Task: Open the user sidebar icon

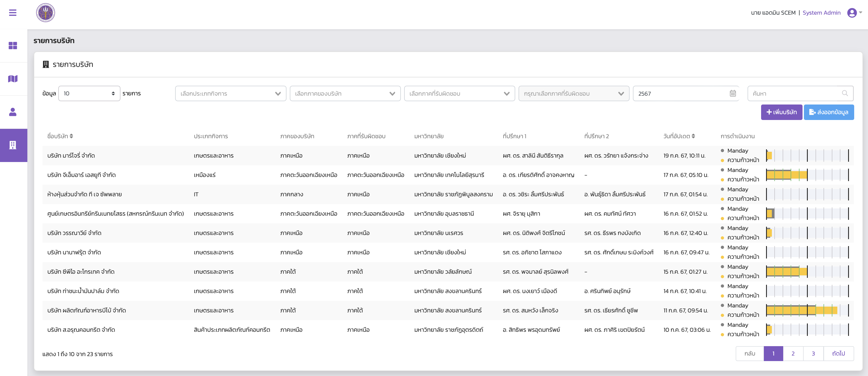Action: click(13, 112)
